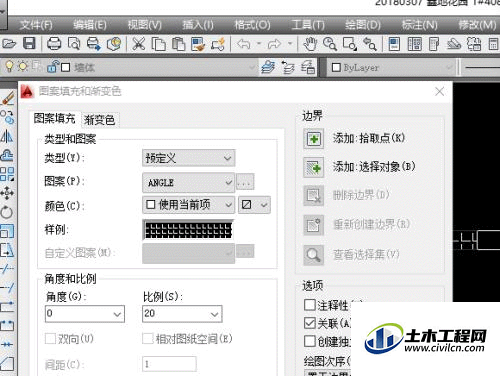Screen dimensions: 500x376
Task: Click the Paste clipboard icon
Action: pyautogui.click(x=178, y=44)
